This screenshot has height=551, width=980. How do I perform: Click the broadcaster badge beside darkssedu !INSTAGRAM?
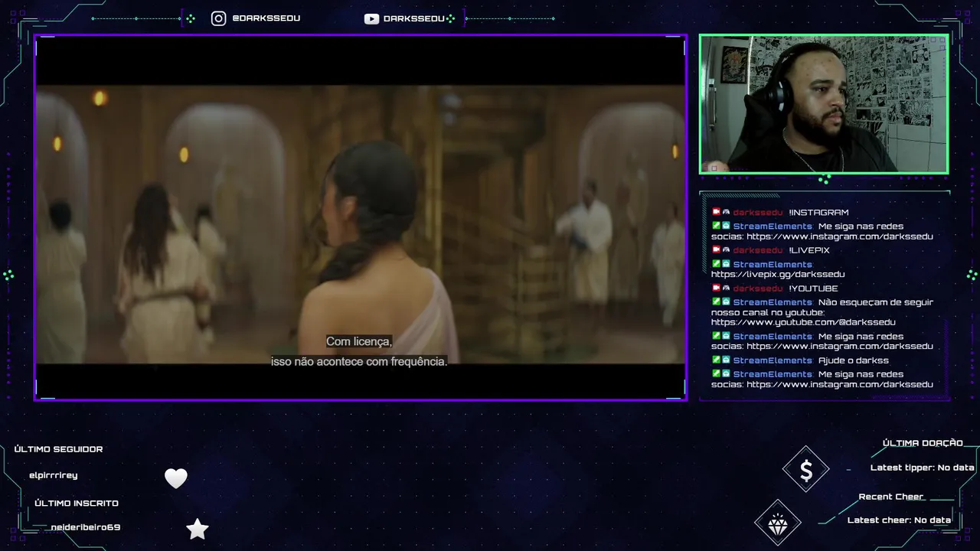click(x=717, y=212)
